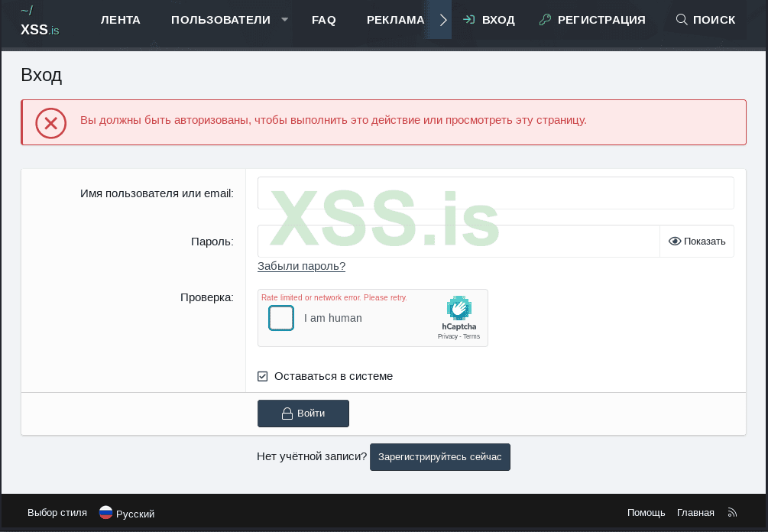
Task: Check the I am human checkbox
Action: tap(281, 318)
